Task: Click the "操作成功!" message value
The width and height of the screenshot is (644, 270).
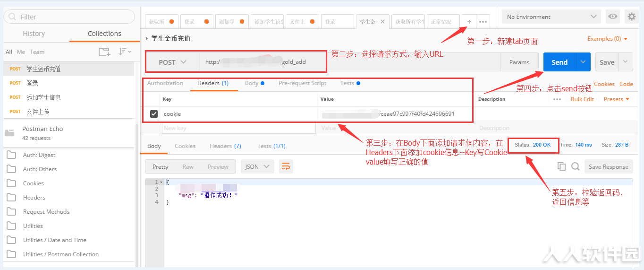Action: [219, 195]
